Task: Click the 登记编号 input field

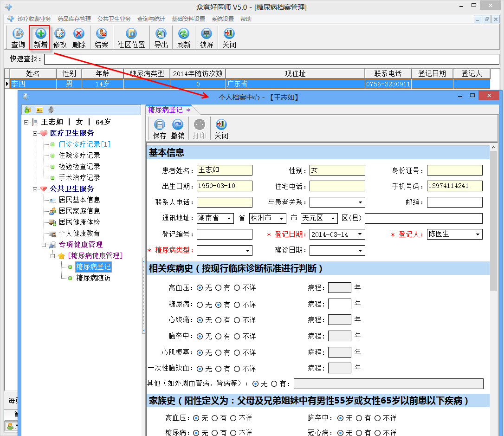Action: pyautogui.click(x=224, y=234)
